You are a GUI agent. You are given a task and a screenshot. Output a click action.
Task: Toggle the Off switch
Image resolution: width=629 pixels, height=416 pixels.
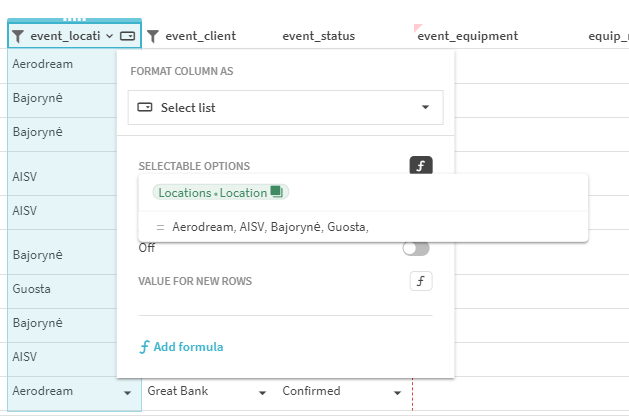pyautogui.click(x=415, y=248)
